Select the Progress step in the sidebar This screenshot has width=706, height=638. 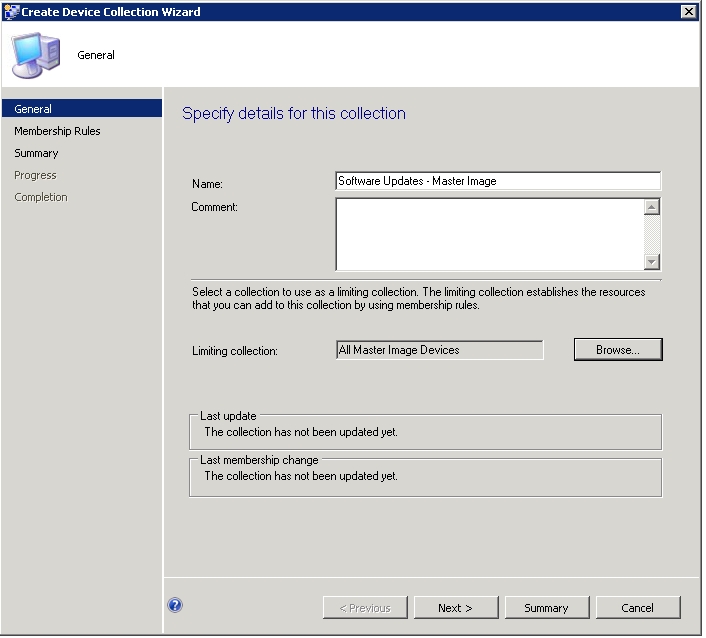click(35, 175)
